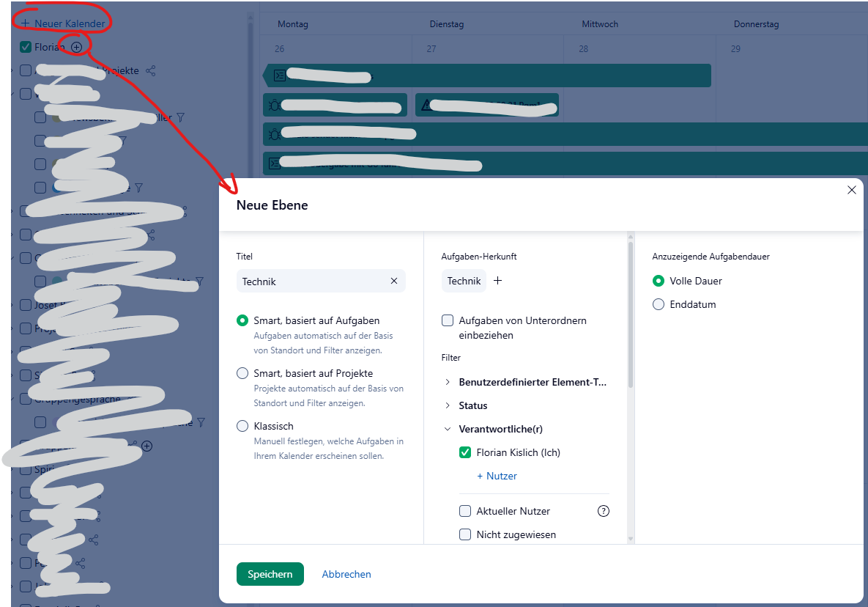Tick the Josef calendar checkbox

coord(26,305)
